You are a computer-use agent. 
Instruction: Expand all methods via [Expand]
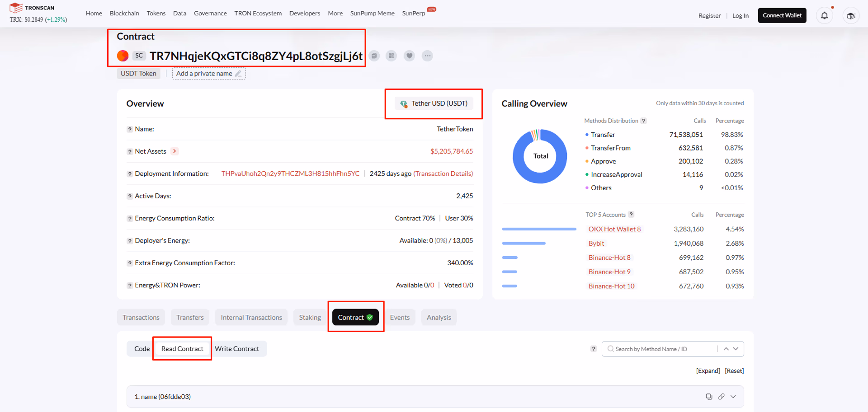point(708,371)
